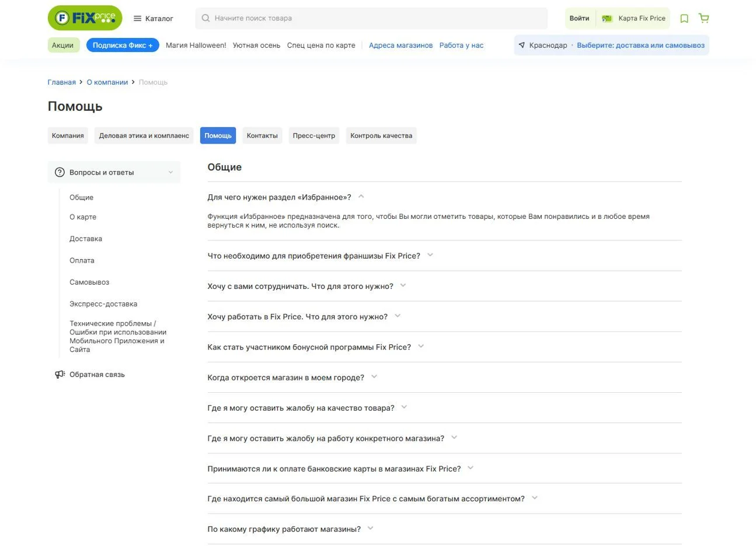Open the favorites bookmark icon
Image resolution: width=756 pixels, height=548 pixels.
click(684, 19)
